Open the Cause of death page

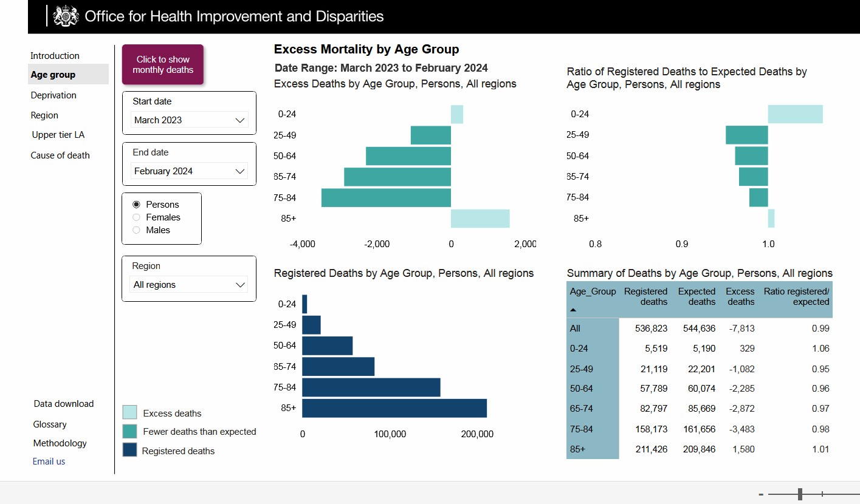coord(60,155)
